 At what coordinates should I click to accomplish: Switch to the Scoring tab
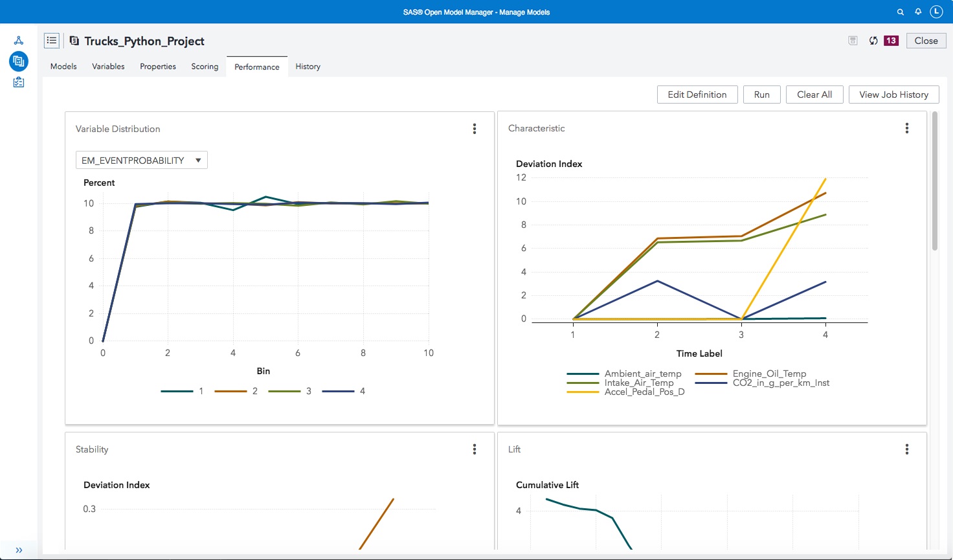205,67
